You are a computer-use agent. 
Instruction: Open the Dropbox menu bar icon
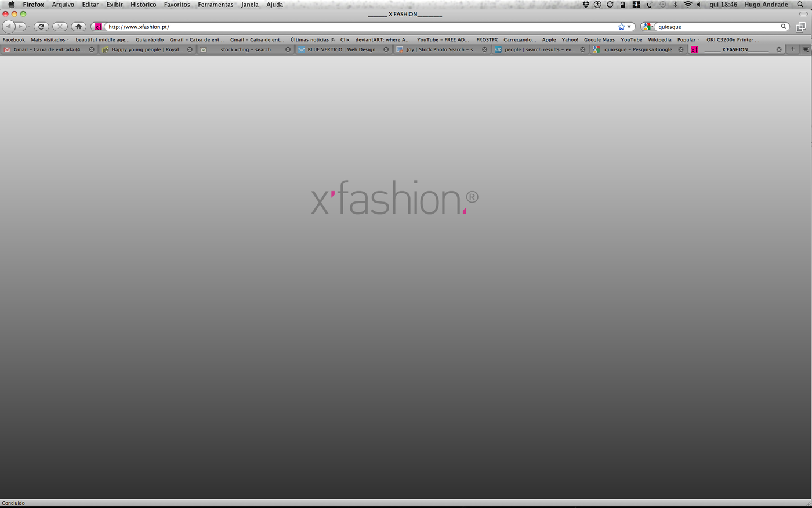click(x=586, y=5)
